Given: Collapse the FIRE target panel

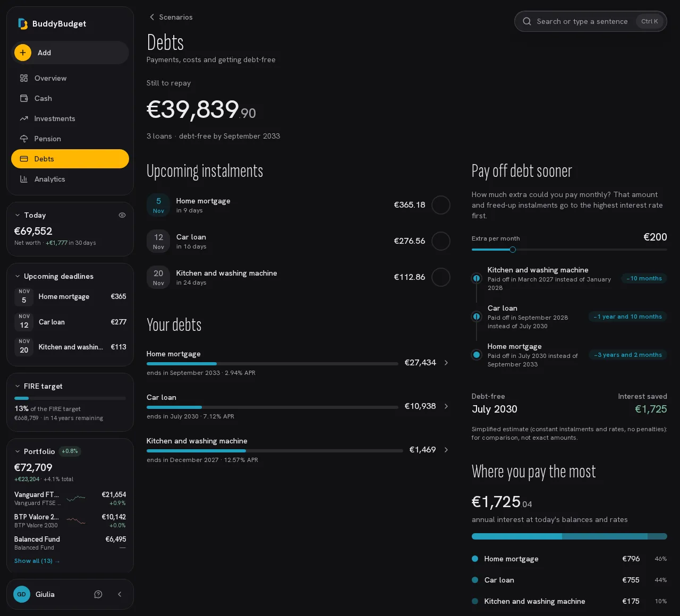Looking at the screenshot, I should (x=18, y=386).
